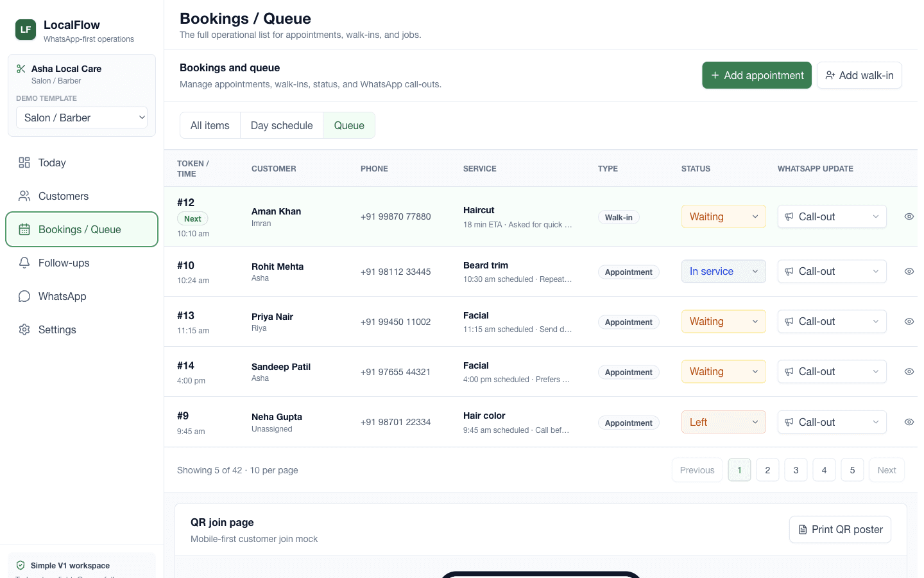Screen dimensions: 924x578
Task: Open Waiting status dropdown for token #12
Action: coord(723,216)
